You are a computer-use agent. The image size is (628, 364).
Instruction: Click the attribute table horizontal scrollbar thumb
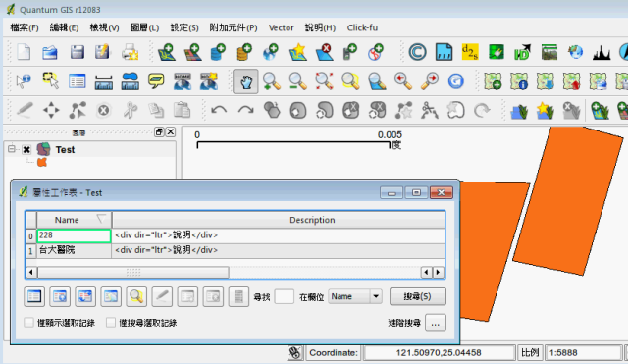point(133,273)
